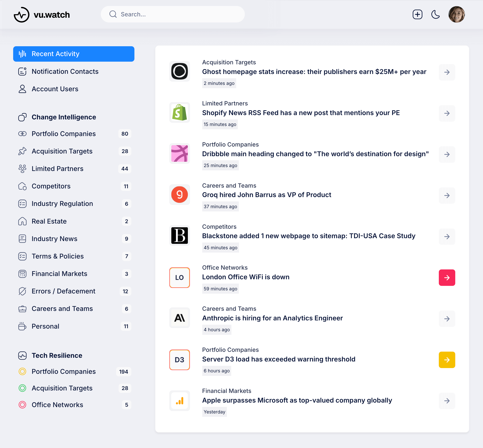Click the Blackstone logo in the feed
Screen dimensions: 483x448
point(179,236)
